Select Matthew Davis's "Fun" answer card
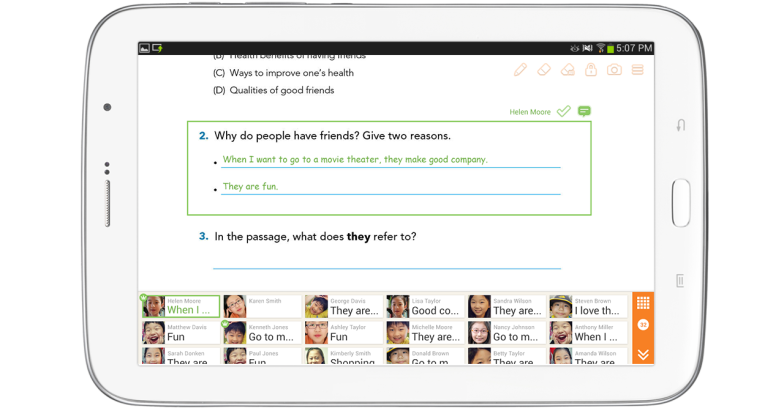 pos(179,332)
